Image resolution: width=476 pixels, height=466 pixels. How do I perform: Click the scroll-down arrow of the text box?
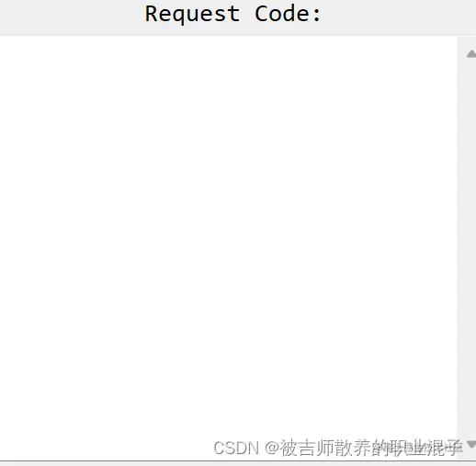(471, 444)
